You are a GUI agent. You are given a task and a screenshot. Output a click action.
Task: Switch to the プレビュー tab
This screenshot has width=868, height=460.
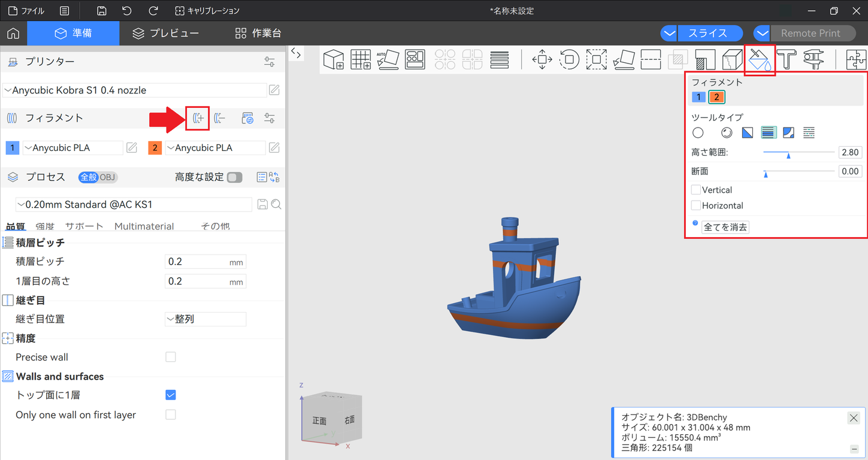tap(165, 33)
